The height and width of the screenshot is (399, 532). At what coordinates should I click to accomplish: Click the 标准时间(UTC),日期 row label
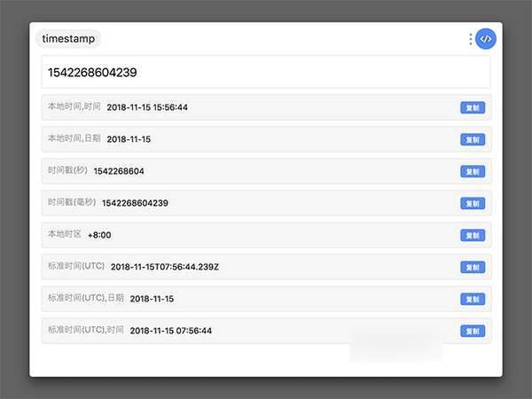(86, 298)
